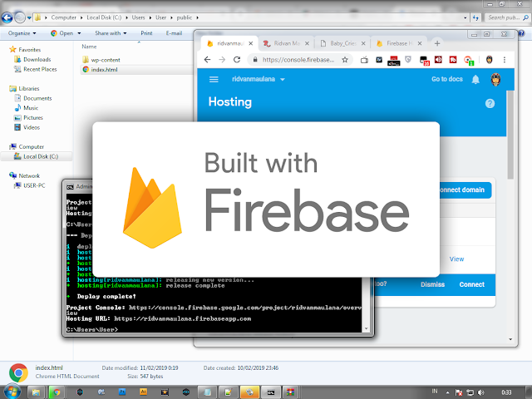Click Print in Explorer toolbar

[x=146, y=33]
